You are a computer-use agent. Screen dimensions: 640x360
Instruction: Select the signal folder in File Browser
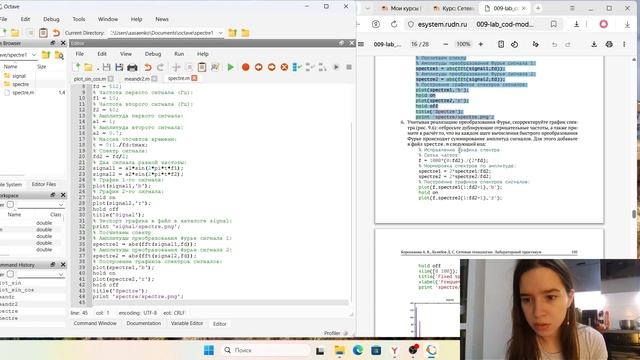[x=19, y=76]
